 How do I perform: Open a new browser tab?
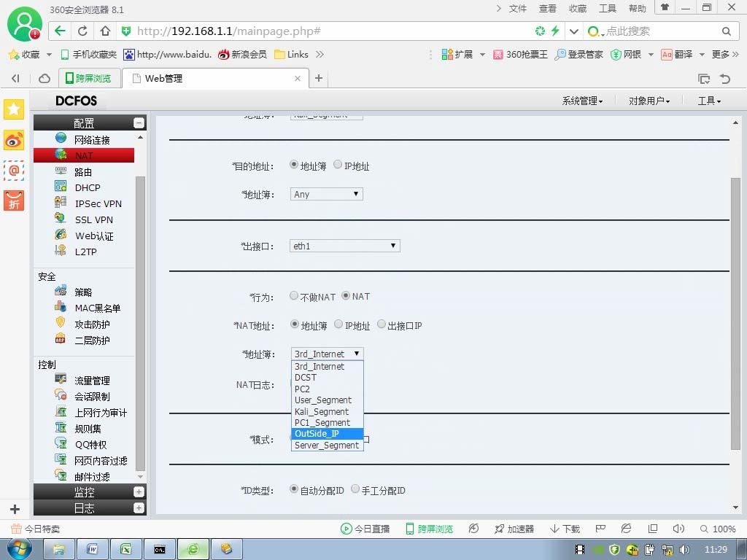(x=319, y=78)
